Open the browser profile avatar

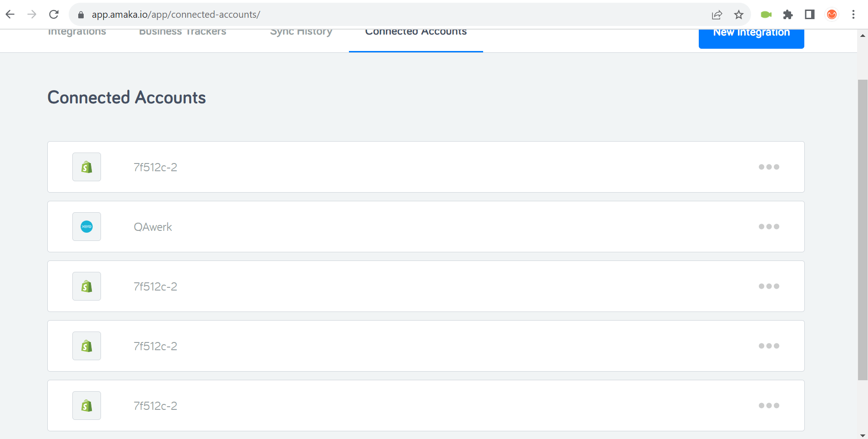[832, 15]
